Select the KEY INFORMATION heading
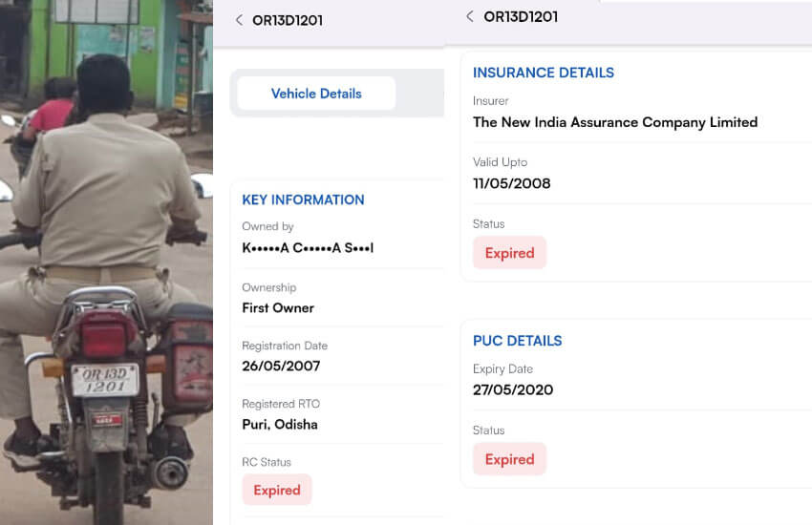This screenshot has height=525, width=812. tap(303, 199)
